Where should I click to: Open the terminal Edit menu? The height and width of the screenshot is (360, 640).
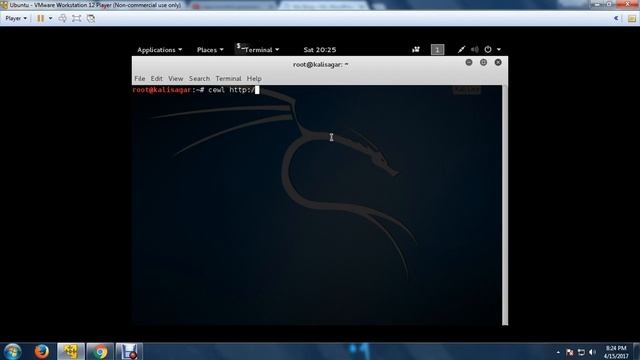(x=156, y=78)
